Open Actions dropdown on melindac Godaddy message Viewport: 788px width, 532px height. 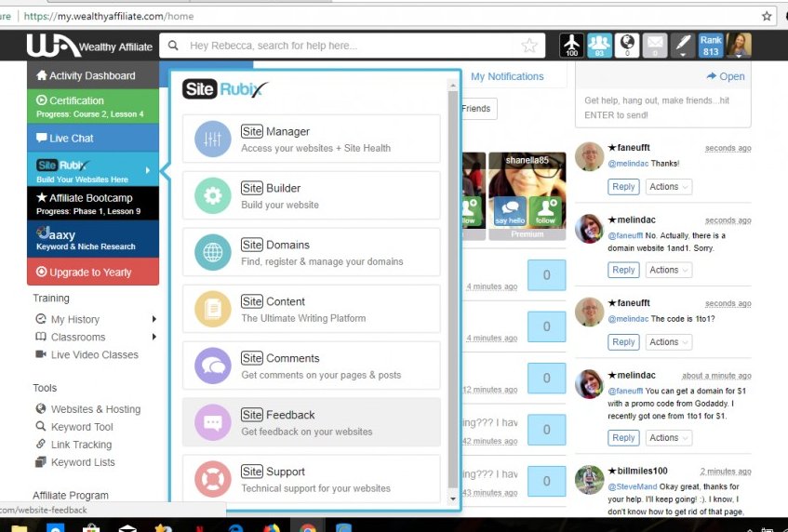click(668, 437)
